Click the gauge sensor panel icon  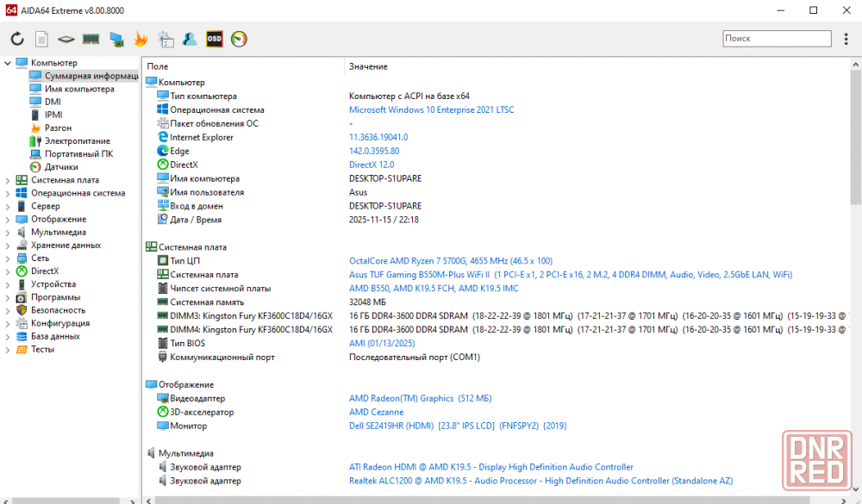point(239,39)
